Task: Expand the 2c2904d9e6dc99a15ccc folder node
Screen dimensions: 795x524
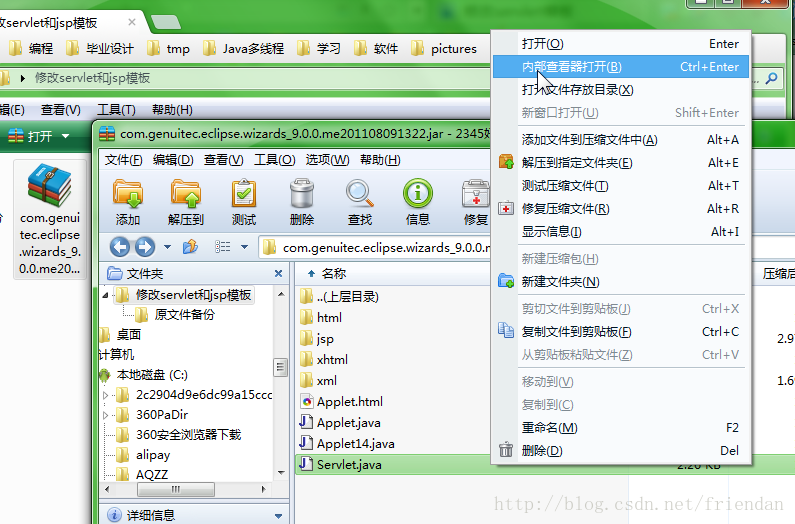Action: (x=105, y=395)
